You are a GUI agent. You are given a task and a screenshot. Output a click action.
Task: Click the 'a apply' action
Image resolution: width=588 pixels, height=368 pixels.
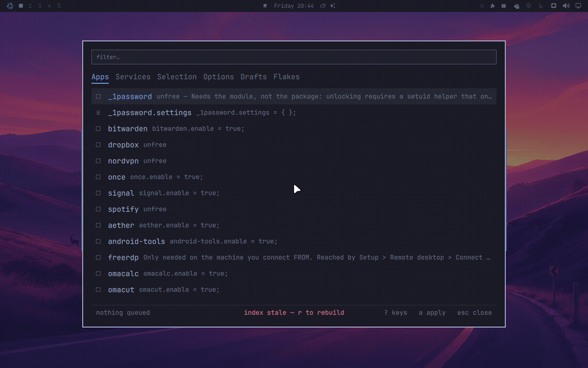tap(432, 313)
